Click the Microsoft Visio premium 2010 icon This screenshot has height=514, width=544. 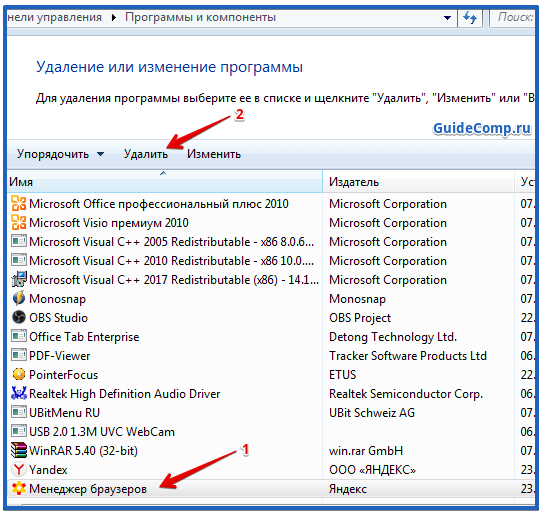tap(18, 223)
